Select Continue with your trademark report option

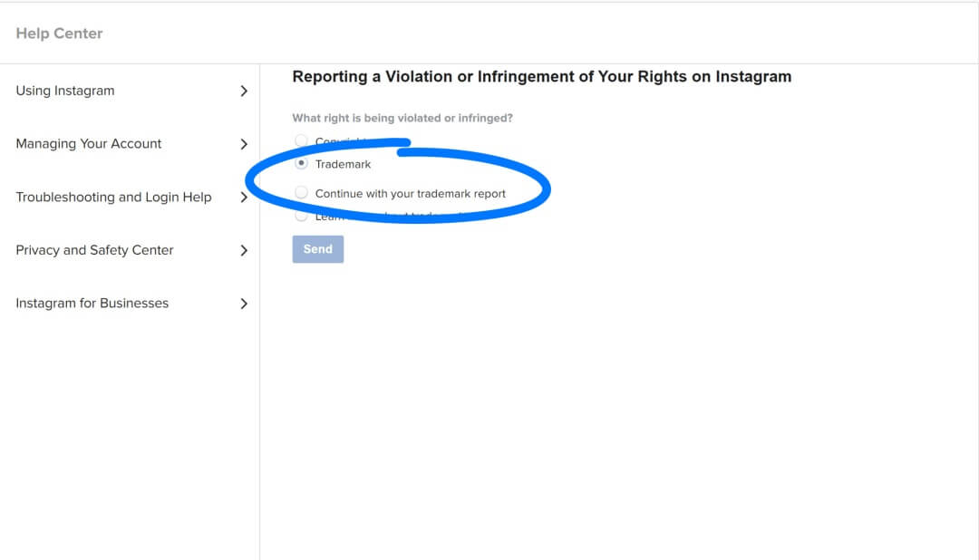(302, 193)
